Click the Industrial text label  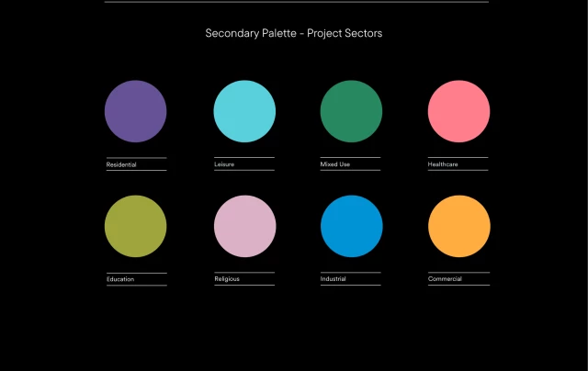coord(333,279)
